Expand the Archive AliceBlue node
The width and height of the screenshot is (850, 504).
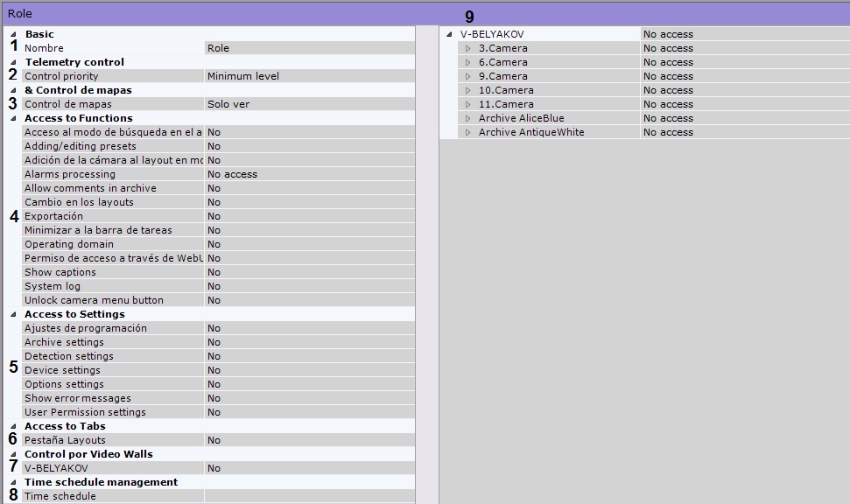(x=468, y=118)
